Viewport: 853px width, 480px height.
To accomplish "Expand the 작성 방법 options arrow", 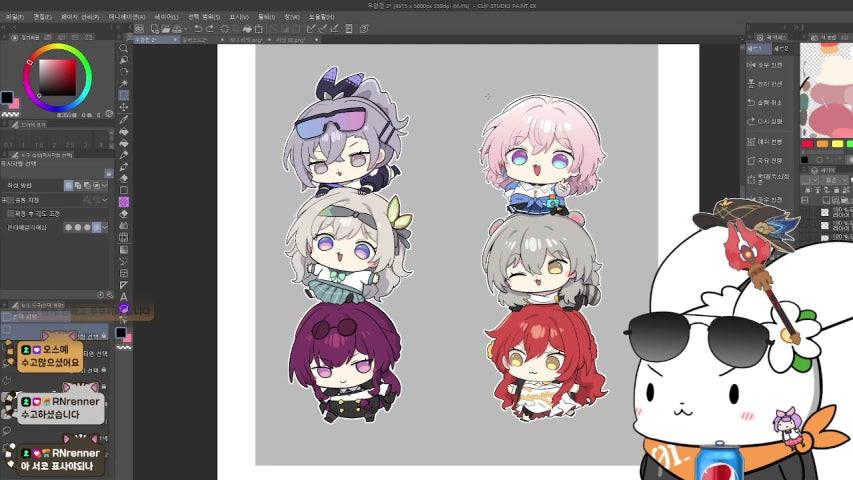I will [105, 186].
